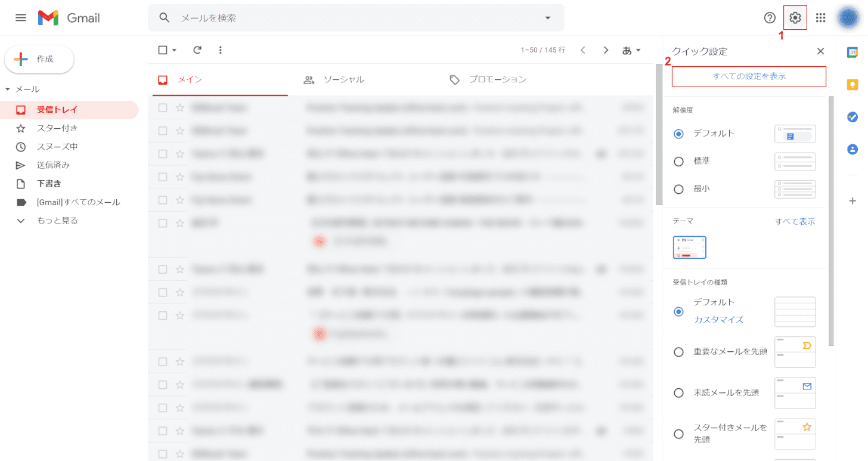Go to newer messages page arrow
The width and height of the screenshot is (868, 461).
coord(583,50)
